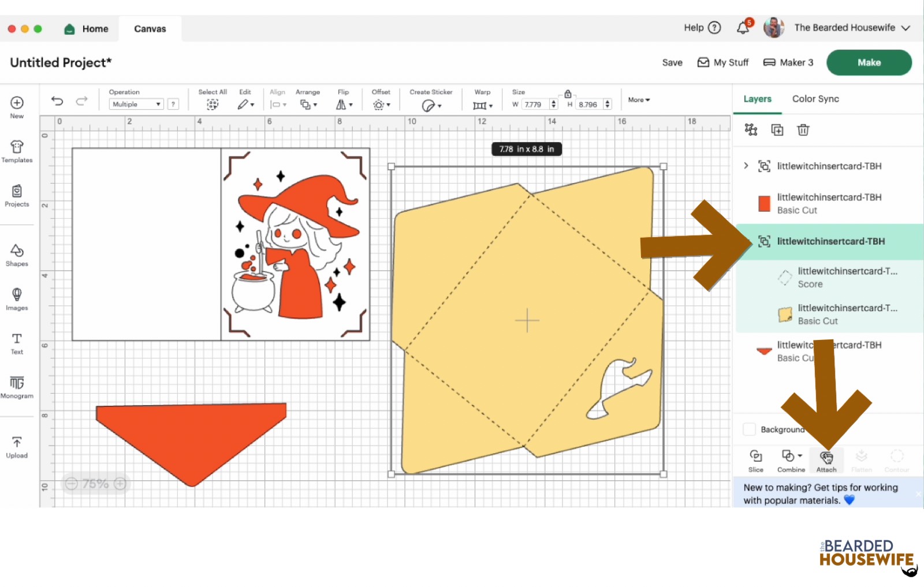Screen dimensions: 924x587
Task: Open notifications bell
Action: click(743, 28)
